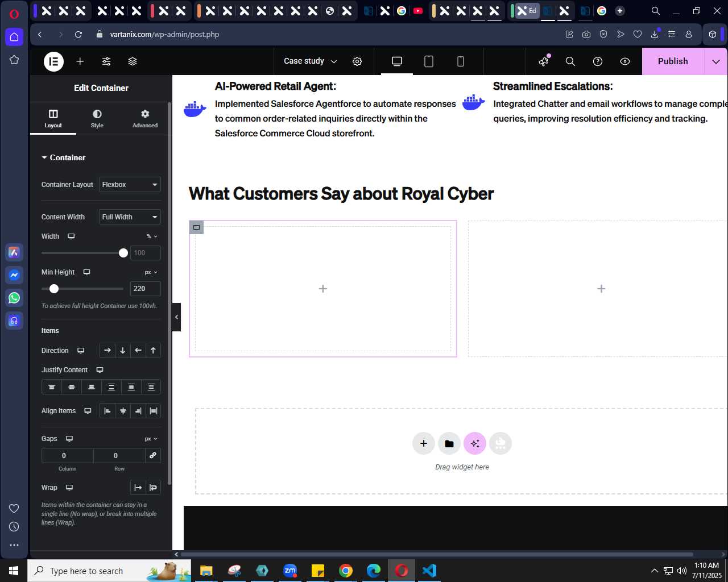Expand the Publish options arrow
This screenshot has width=728, height=582.
coord(716,61)
